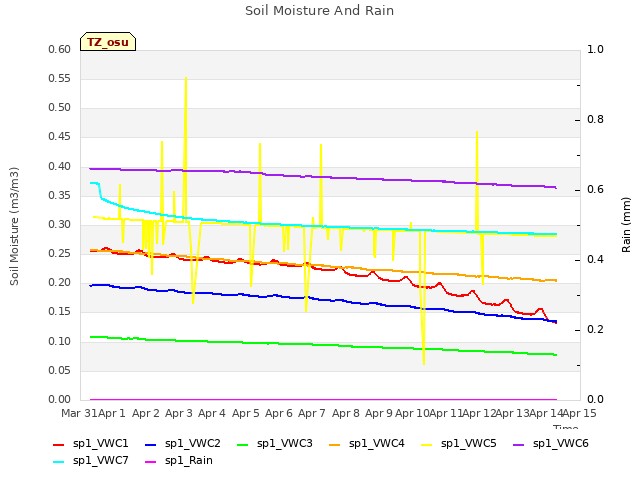Click the sp1_VWC6 purple legend swatch
640x480 pixels.
pos(519,444)
